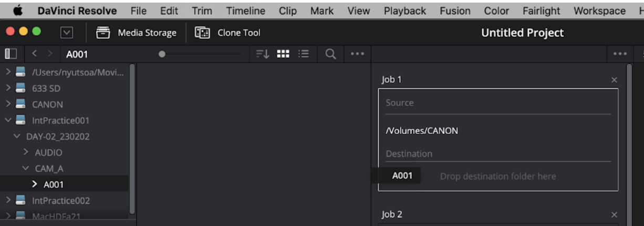Select the IntPractice001 drive

click(x=60, y=120)
